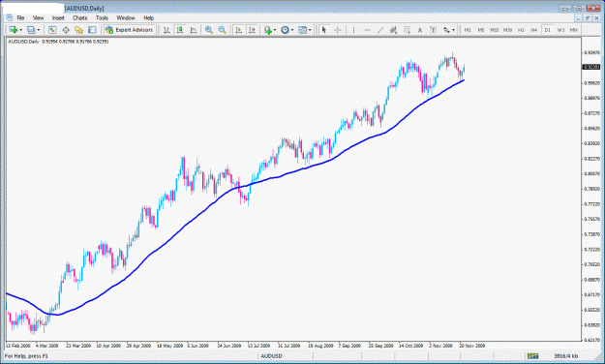Select the Vertical Line drawing tool

353,30
